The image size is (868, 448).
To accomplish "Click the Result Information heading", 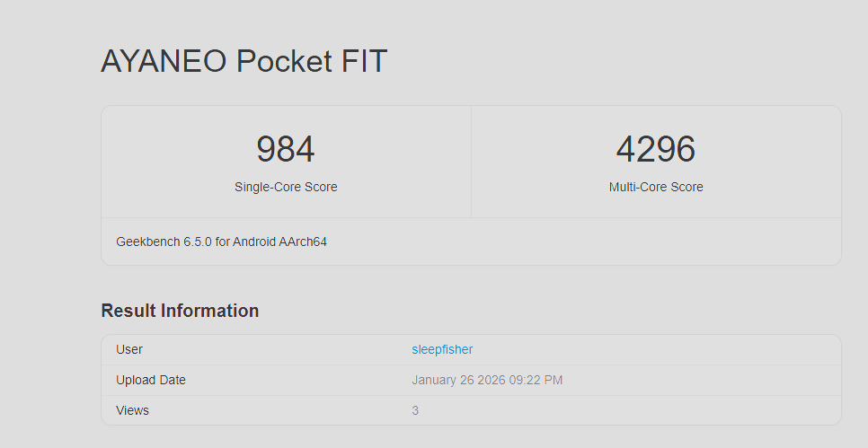I will 180,311.
